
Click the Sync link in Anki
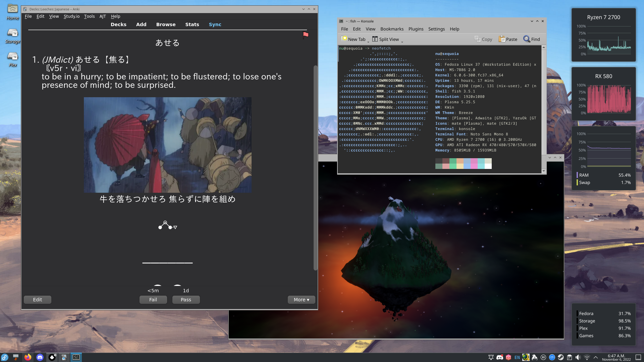(x=215, y=24)
